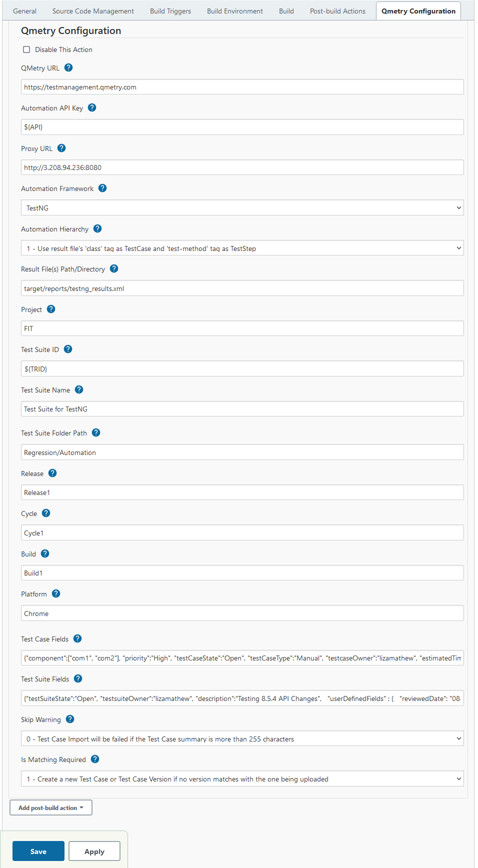Go to the Source Code Management tab
Image resolution: width=478 pixels, height=868 pixels.
(x=93, y=11)
